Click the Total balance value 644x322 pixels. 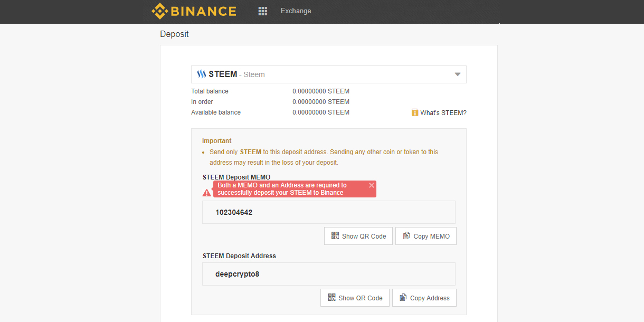tap(321, 91)
